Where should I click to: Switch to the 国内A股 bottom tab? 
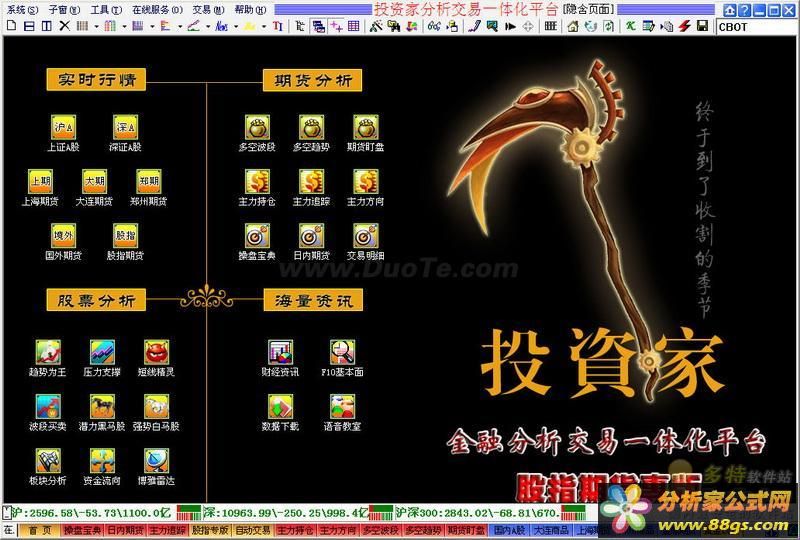coord(510,531)
